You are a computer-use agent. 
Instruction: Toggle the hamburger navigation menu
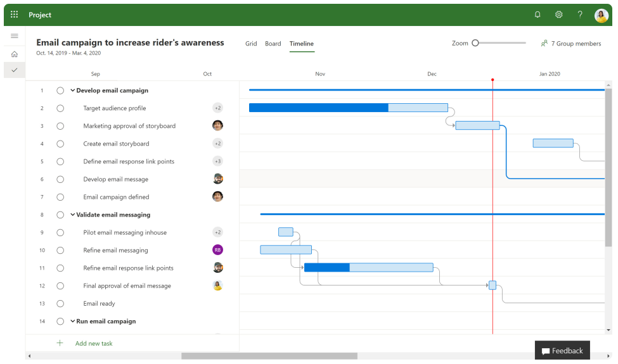click(x=15, y=36)
